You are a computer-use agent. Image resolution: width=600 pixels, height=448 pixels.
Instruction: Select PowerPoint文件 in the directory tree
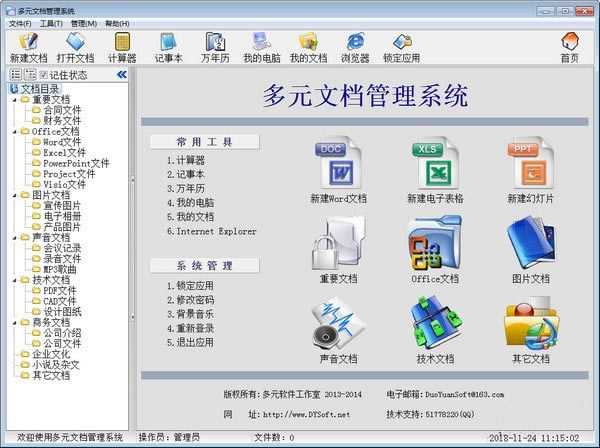coord(75,163)
